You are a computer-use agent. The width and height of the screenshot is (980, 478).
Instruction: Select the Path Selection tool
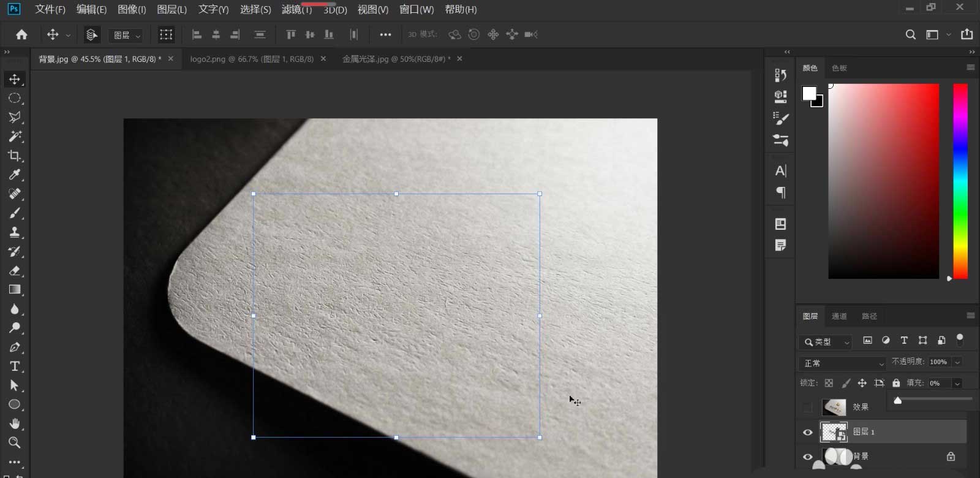[x=15, y=385]
